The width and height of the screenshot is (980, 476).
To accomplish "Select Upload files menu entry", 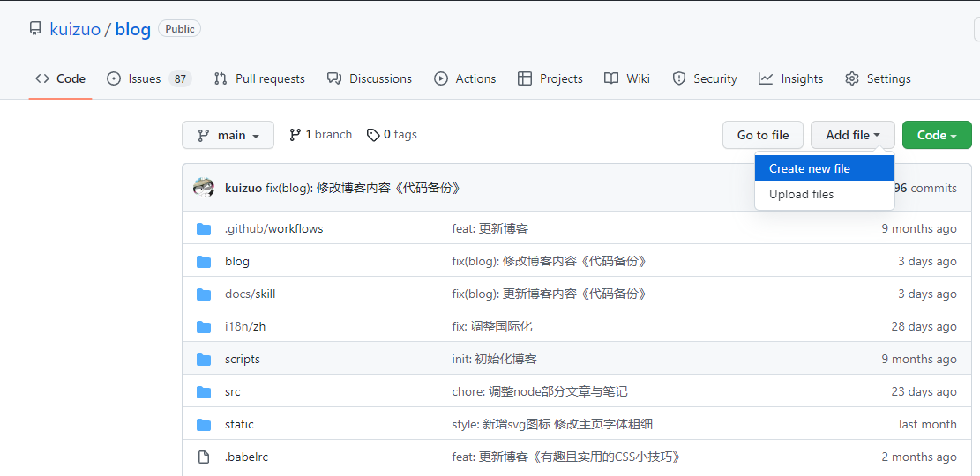I will [x=825, y=194].
